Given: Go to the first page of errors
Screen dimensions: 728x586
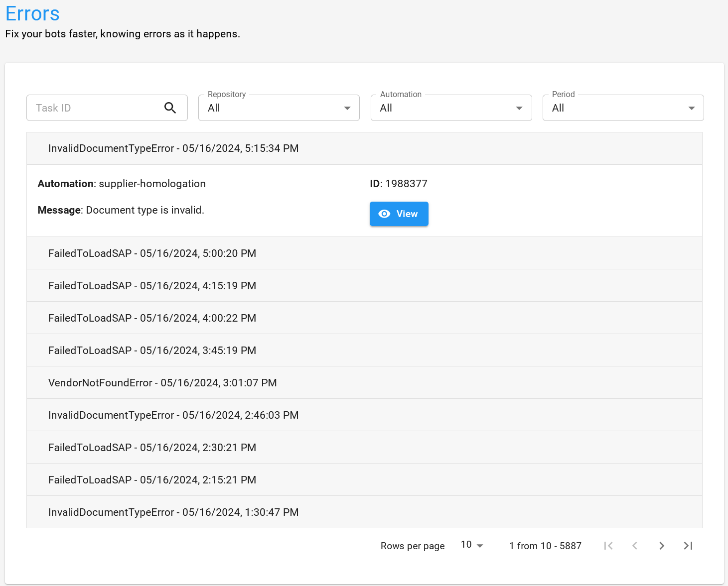Looking at the screenshot, I should tap(608, 546).
